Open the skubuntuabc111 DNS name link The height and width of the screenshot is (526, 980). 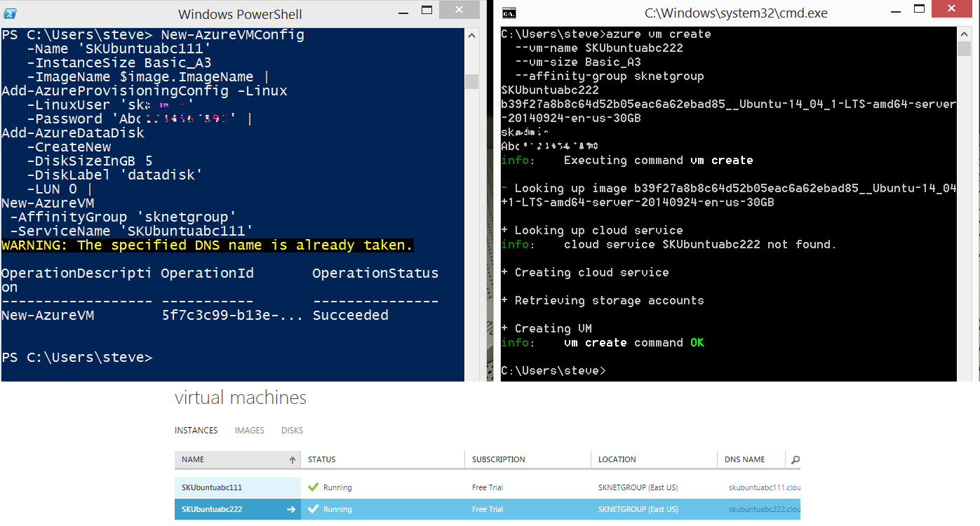765,487
